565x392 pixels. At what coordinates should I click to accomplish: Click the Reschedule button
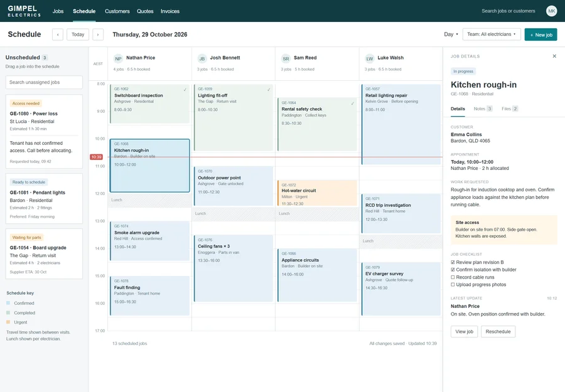(x=498, y=332)
